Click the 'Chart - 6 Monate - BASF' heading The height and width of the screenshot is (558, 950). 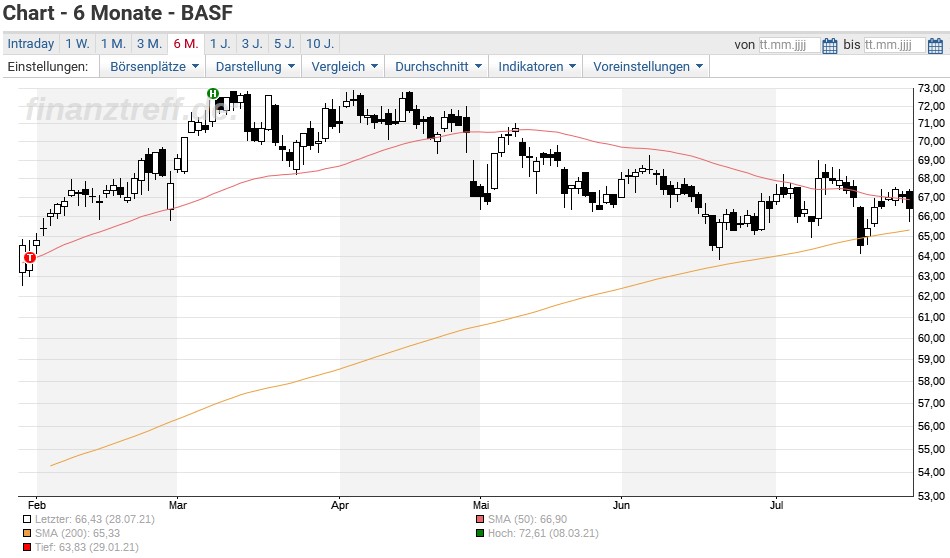point(118,13)
